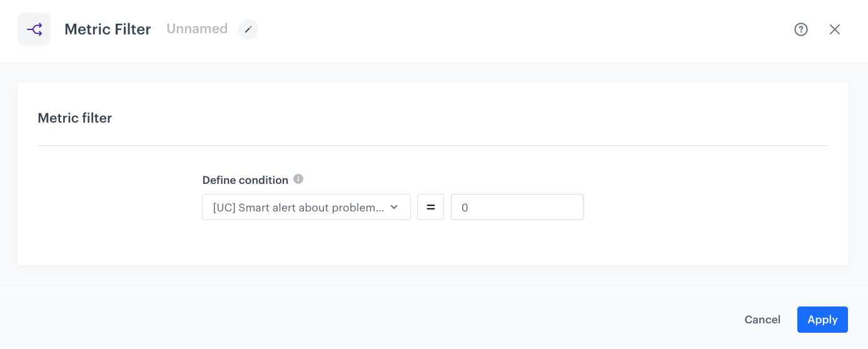This screenshot has width=868, height=349.
Task: Click the info icon beside Define condition
Action: click(x=298, y=180)
